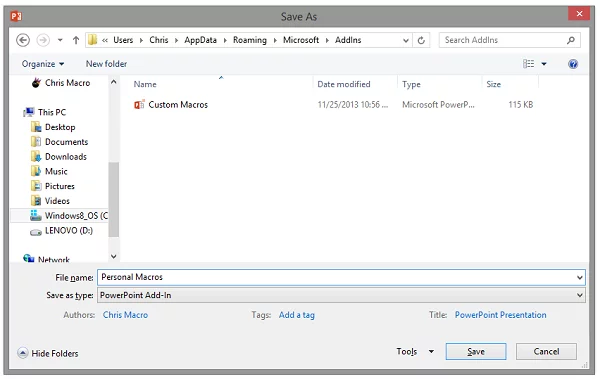Click the navigation pane scrollbar thumb
Image resolution: width=600 pixels, height=379 pixels.
click(114, 199)
